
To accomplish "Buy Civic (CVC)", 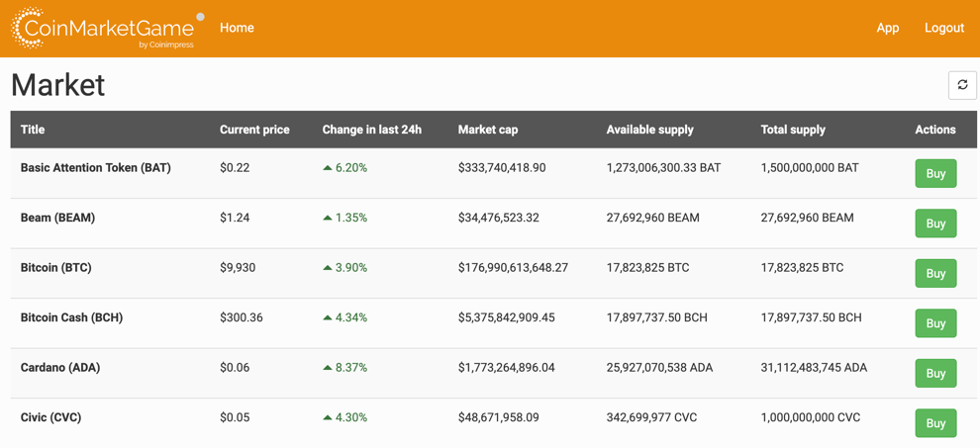I will pos(934,423).
